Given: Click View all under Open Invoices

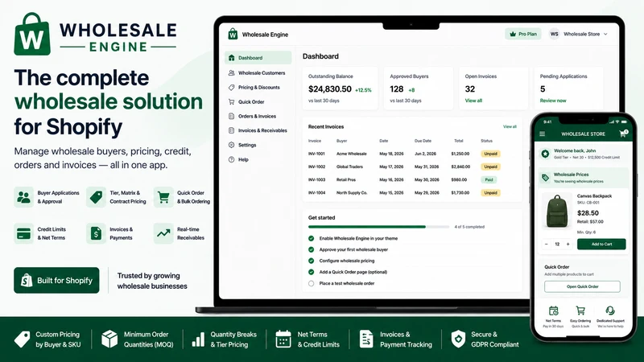Looking at the screenshot, I should click(473, 101).
